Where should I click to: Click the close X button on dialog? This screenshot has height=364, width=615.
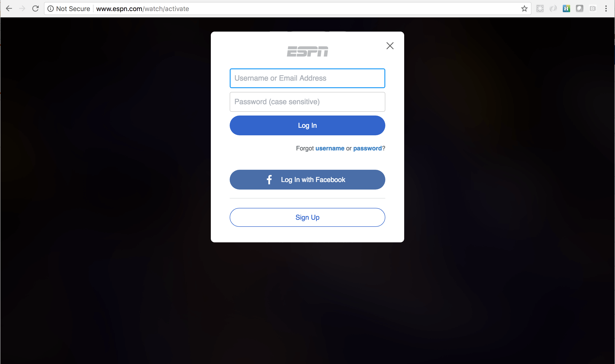(x=389, y=45)
